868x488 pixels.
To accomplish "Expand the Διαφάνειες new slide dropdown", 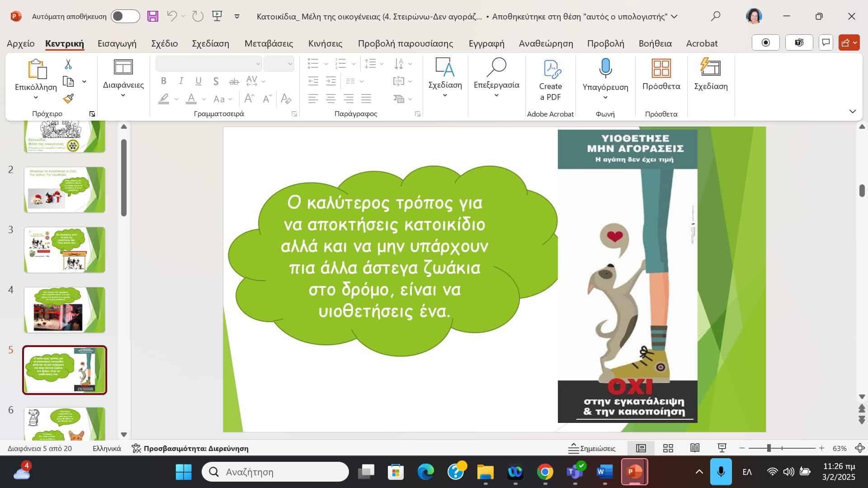I will (x=123, y=95).
